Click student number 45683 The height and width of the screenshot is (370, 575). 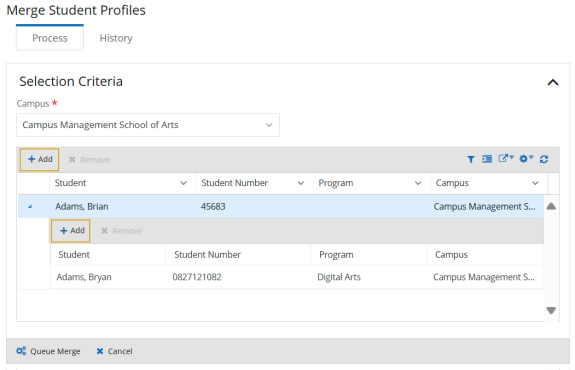[213, 207]
